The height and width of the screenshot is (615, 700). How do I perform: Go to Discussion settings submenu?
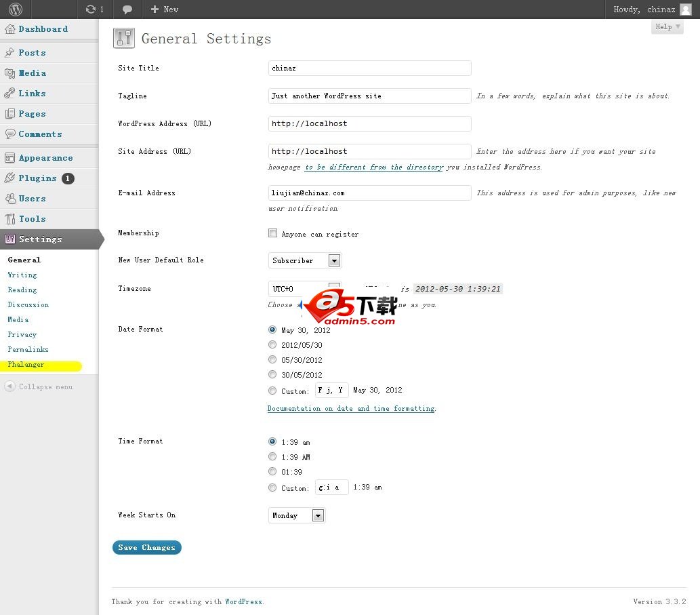pos(28,305)
